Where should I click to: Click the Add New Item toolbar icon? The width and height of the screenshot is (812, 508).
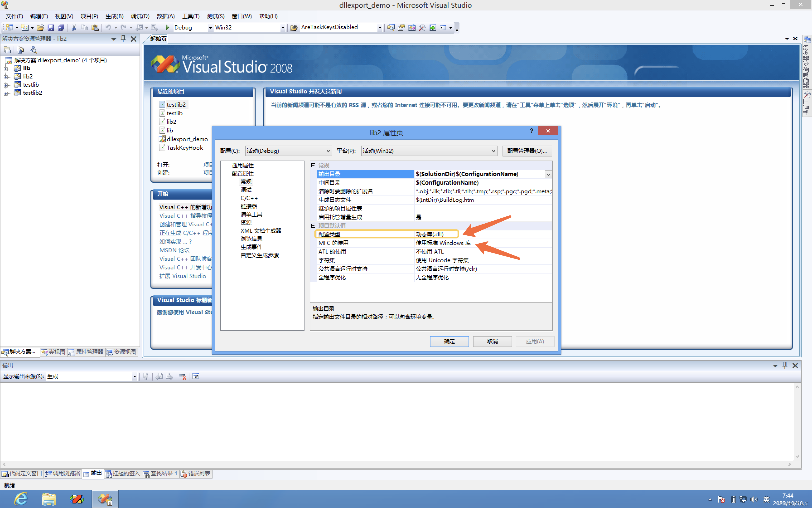[x=25, y=27]
